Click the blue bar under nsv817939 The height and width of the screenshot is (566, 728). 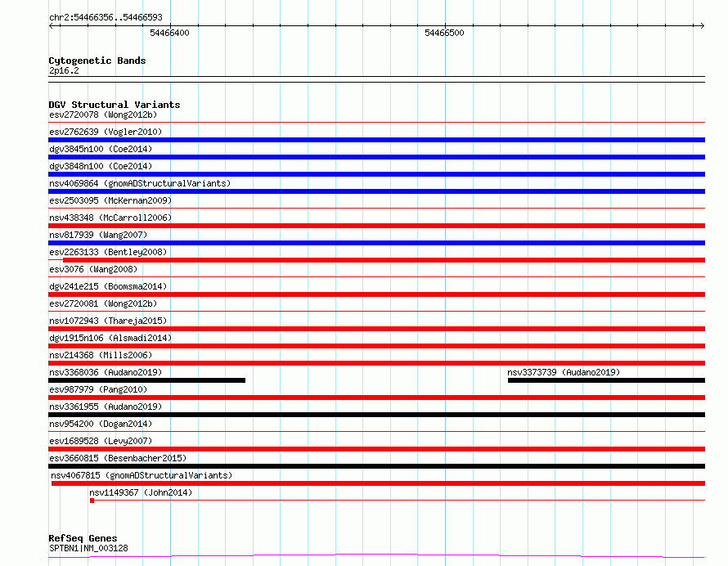point(376,243)
